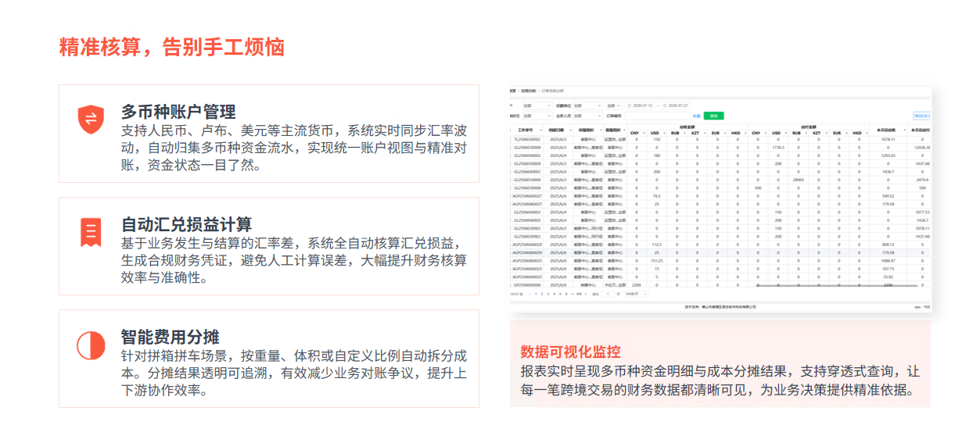Image resolution: width=980 pixels, height=443 pixels.
Task: Click the green 查询 search button
Action: (x=713, y=116)
